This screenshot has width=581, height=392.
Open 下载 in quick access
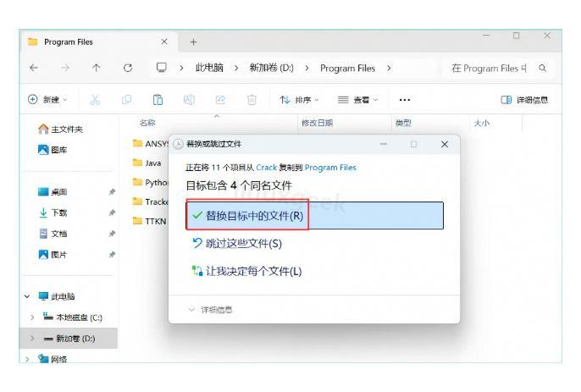coord(53,213)
